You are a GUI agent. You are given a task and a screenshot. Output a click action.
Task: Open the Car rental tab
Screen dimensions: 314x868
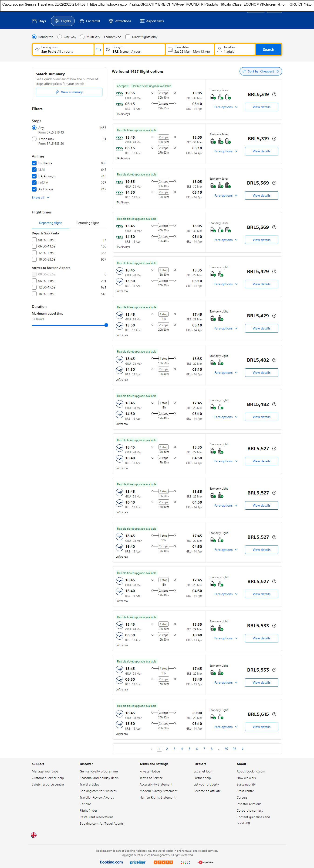[x=90, y=21]
